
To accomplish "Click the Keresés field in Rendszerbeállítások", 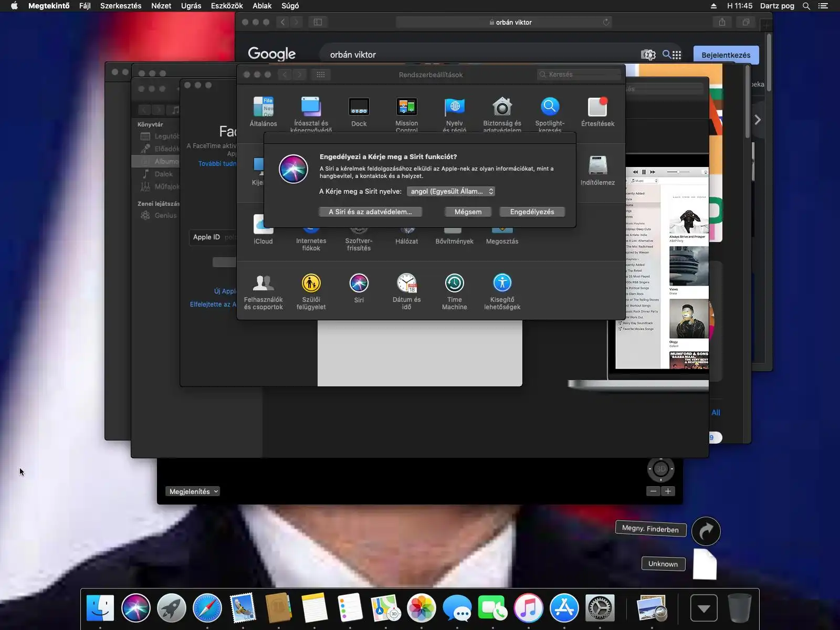I will tap(579, 75).
